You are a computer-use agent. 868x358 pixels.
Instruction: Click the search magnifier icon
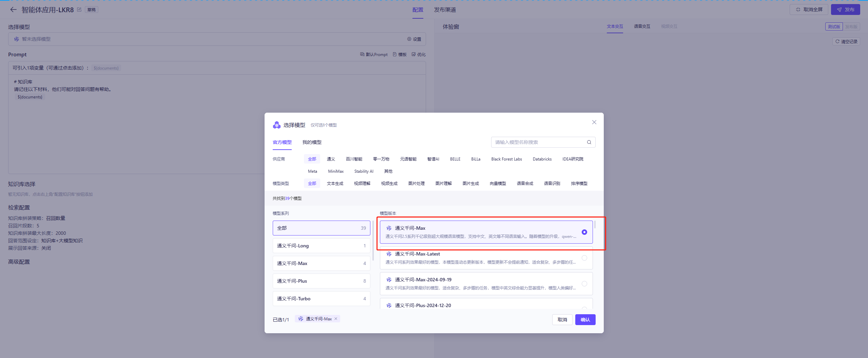click(589, 142)
